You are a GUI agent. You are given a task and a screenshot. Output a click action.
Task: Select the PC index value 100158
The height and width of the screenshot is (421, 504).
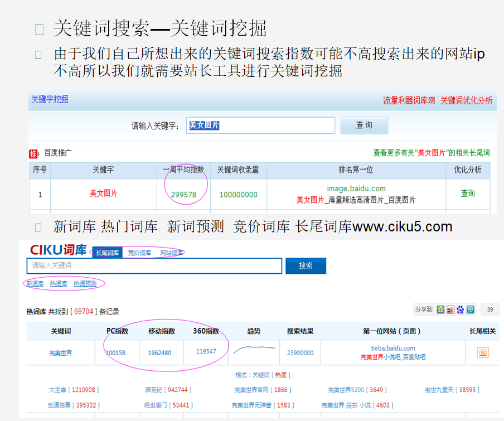coord(116,353)
